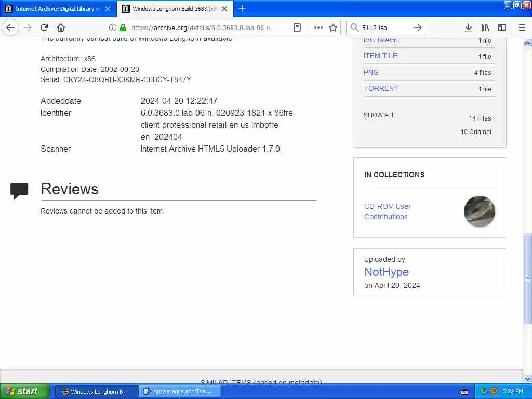The width and height of the screenshot is (532, 399).
Task: Click the taskbar keyboard icon
Action: (x=464, y=392)
